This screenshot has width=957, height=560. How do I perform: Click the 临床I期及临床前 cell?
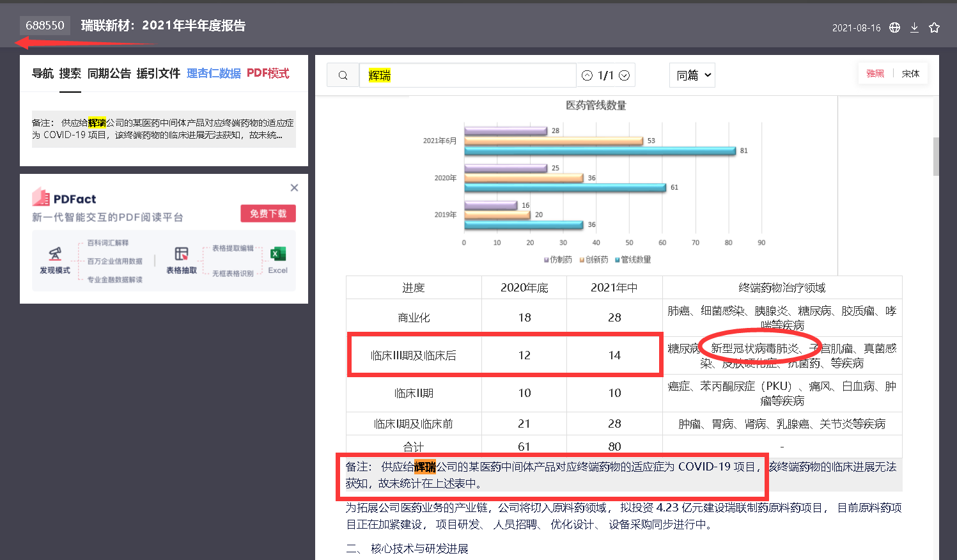click(414, 424)
